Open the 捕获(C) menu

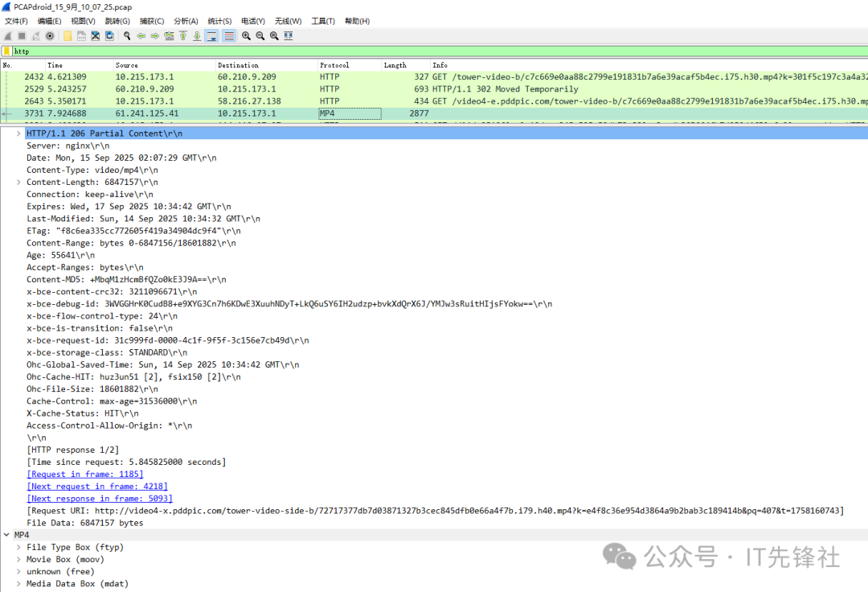(x=152, y=21)
